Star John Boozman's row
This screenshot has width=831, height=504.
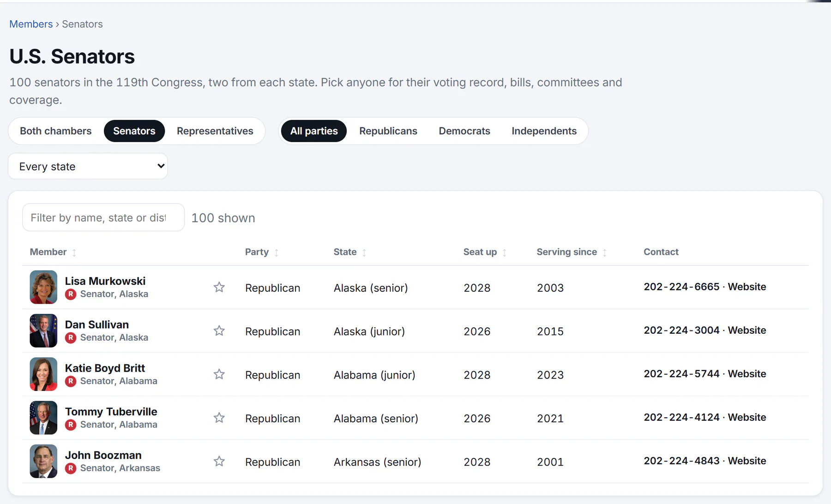pyautogui.click(x=219, y=461)
